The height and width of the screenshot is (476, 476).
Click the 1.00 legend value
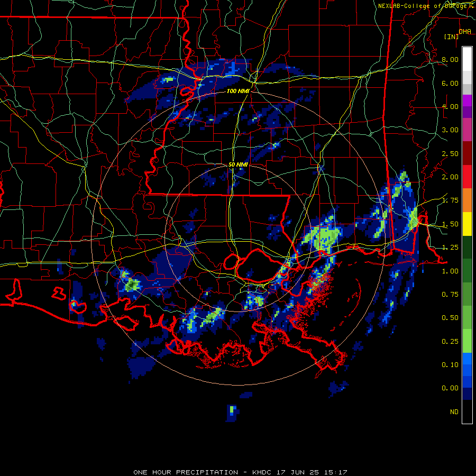[450, 271]
